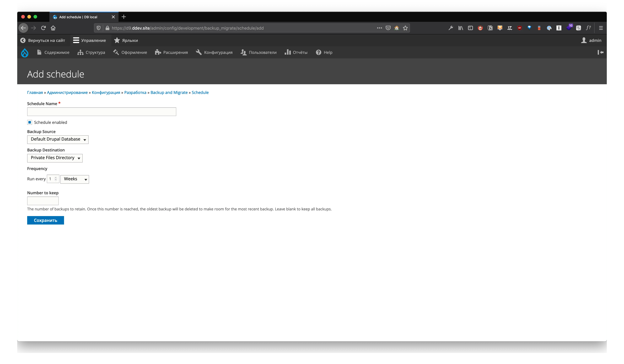Click the uBlock Origin extension icon
Screen dimensions: 624x364
[519, 28]
